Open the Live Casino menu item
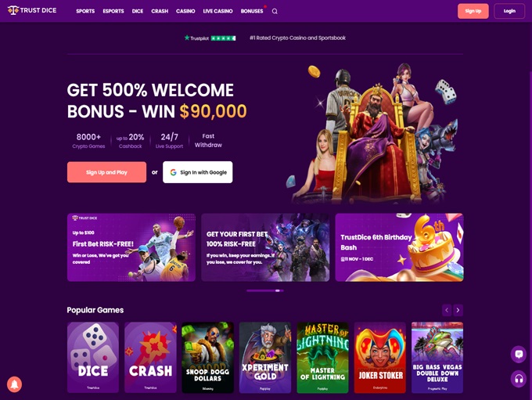The height and width of the screenshot is (400, 532). 217,11
